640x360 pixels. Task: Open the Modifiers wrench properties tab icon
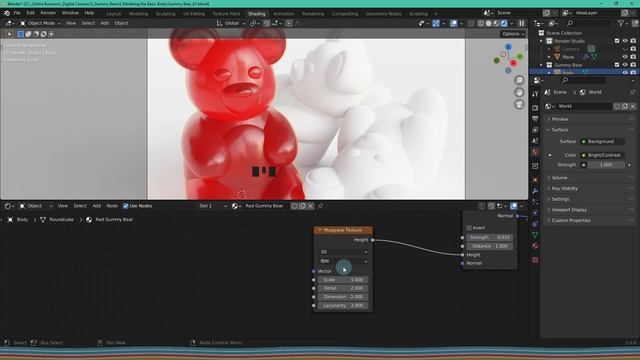[x=535, y=191]
